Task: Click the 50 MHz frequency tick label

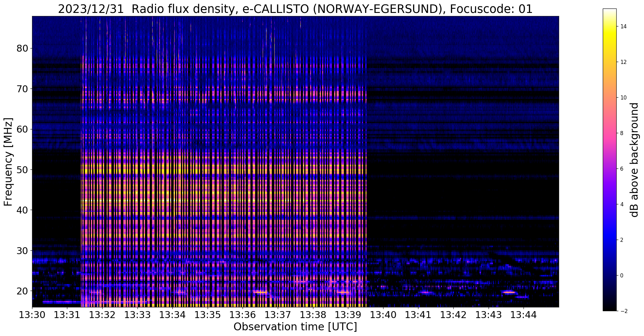Action: coord(22,170)
